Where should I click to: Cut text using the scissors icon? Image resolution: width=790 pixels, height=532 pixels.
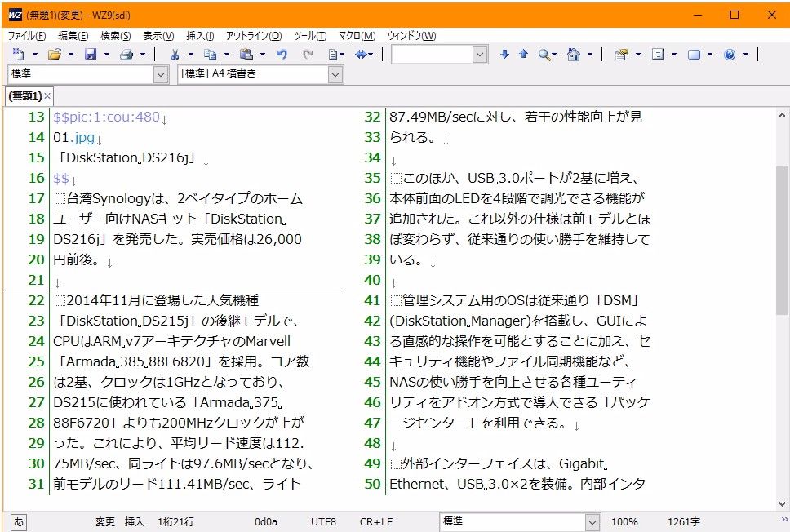click(175, 54)
